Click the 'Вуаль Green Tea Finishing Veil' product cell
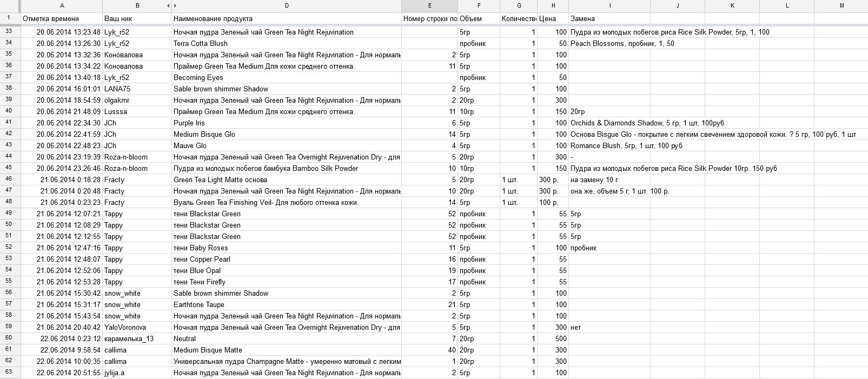Screen dimensions: 868x379 [x=287, y=202]
